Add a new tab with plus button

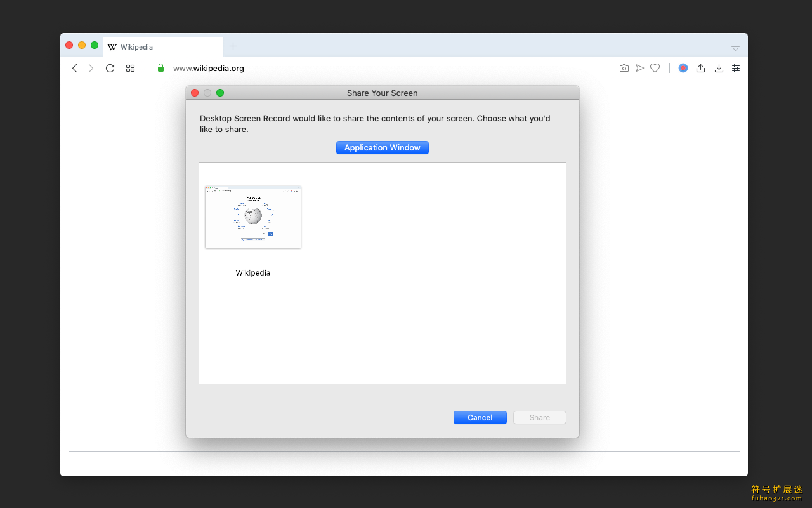pyautogui.click(x=233, y=46)
